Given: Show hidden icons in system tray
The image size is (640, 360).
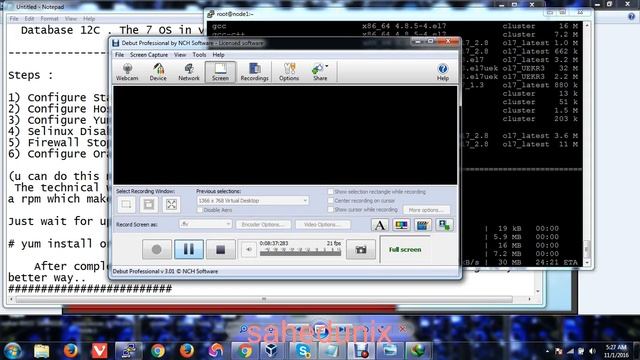Looking at the screenshot, I should pyautogui.click(x=547, y=351).
